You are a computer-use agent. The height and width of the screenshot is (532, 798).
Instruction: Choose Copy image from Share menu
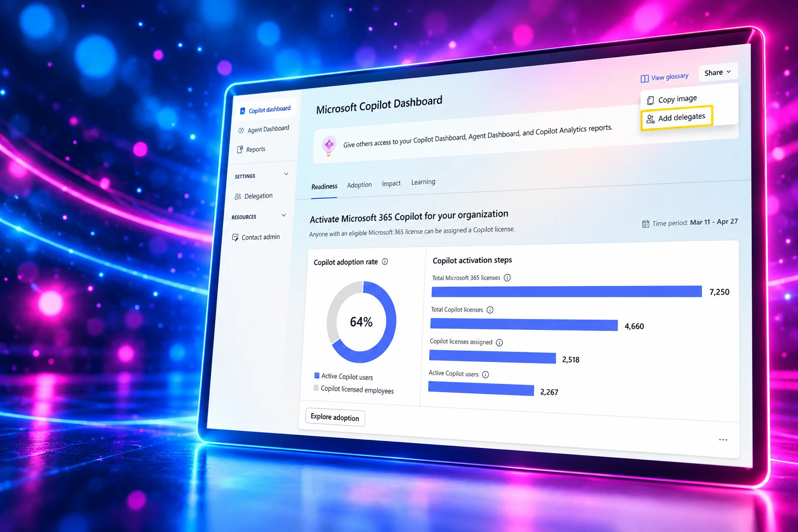[x=672, y=99]
